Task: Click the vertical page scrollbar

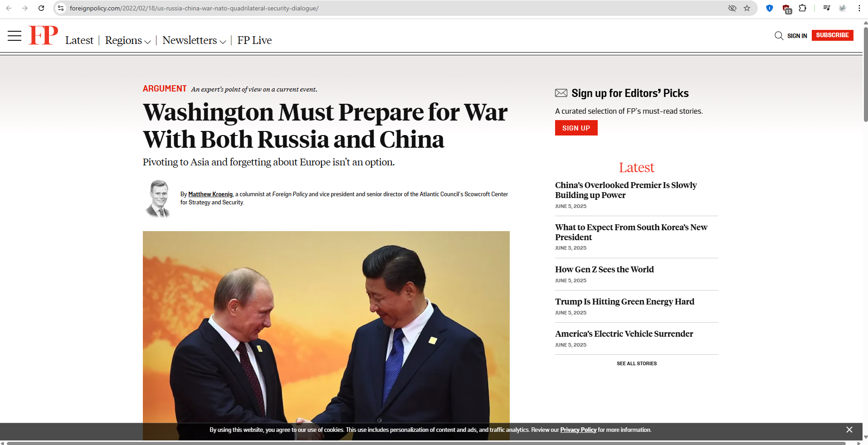Action: 865,75
